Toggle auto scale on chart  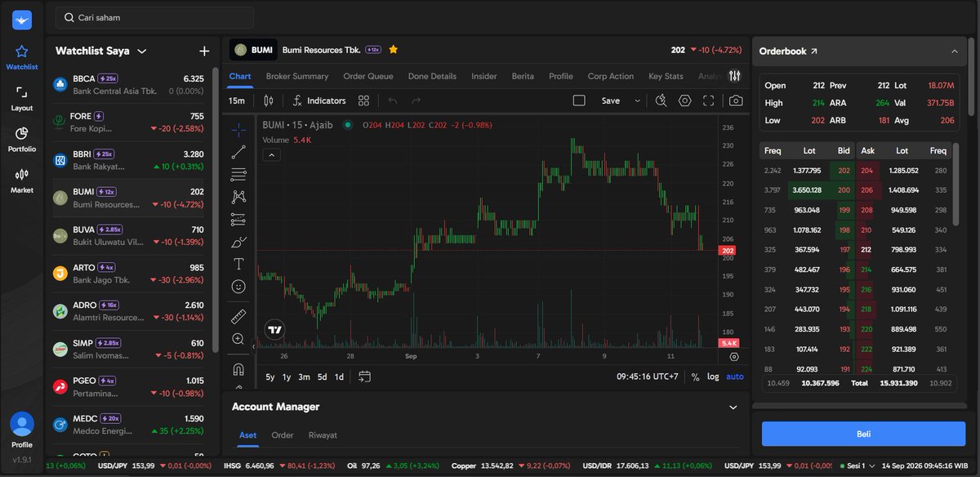pyautogui.click(x=735, y=377)
